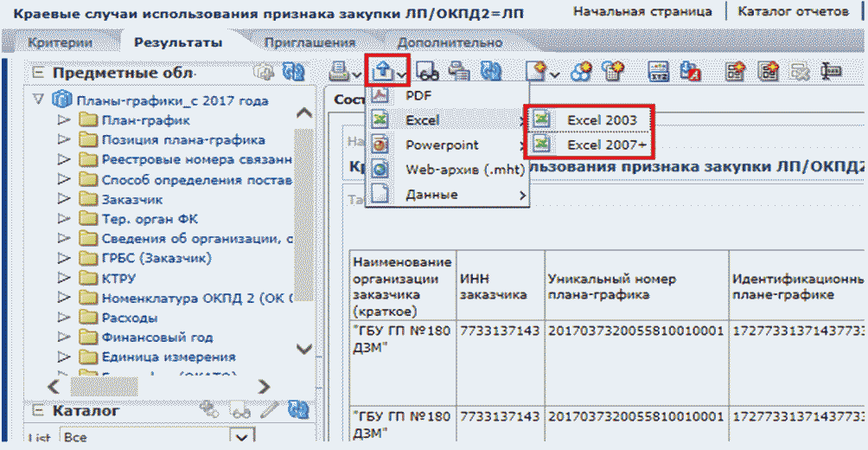Switch to the Критерии tab
868x450 pixels.
tap(60, 42)
